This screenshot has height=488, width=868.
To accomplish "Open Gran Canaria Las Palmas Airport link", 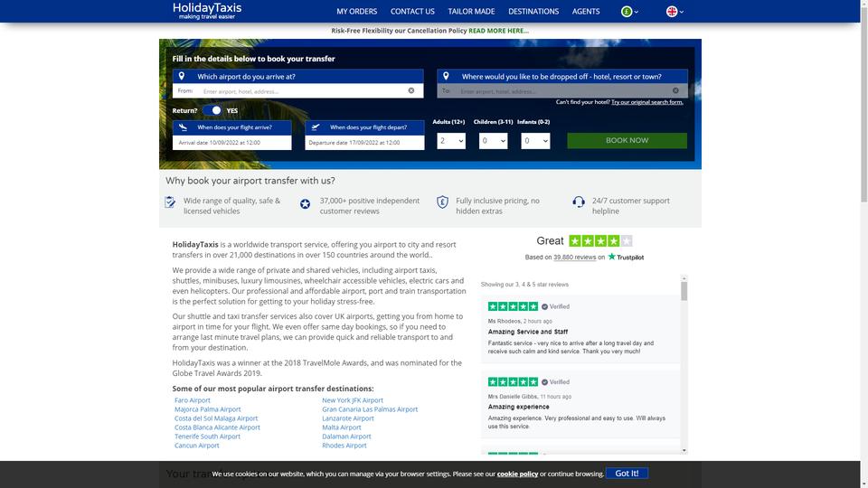I will click(370, 409).
